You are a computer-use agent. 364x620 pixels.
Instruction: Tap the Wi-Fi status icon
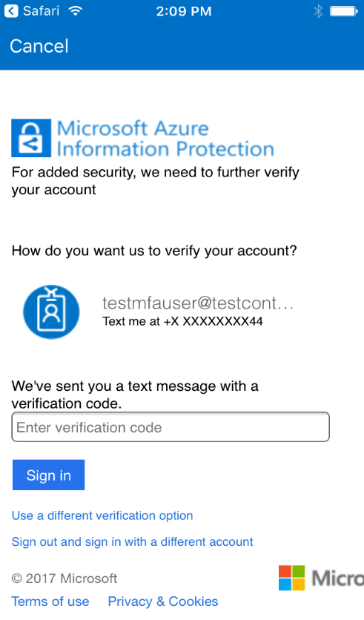75,10
